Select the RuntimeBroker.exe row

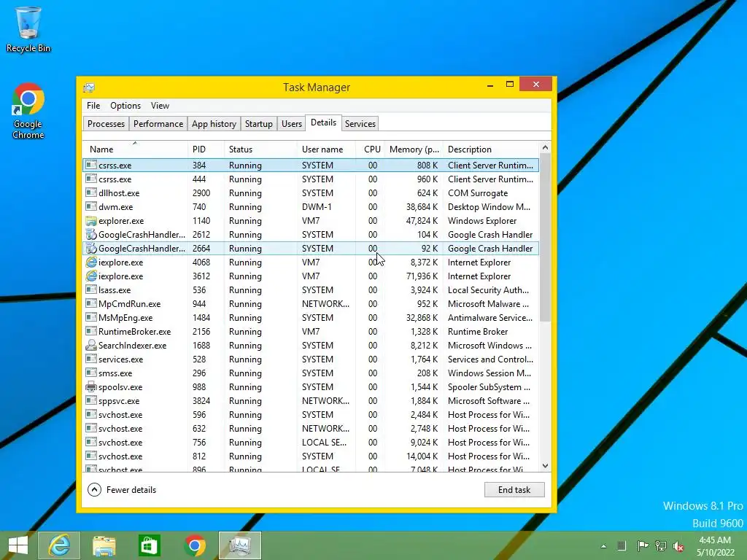click(311, 332)
